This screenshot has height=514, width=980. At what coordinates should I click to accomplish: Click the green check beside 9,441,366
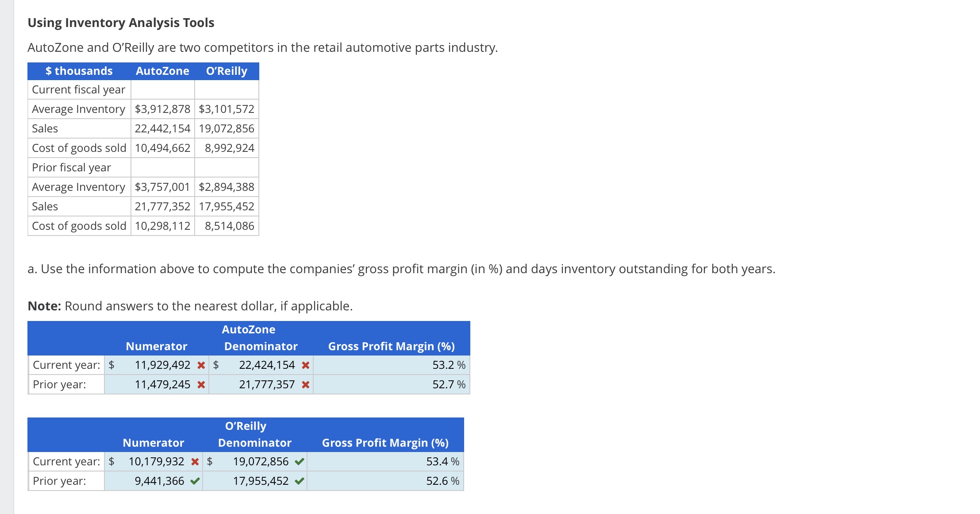coord(195,481)
